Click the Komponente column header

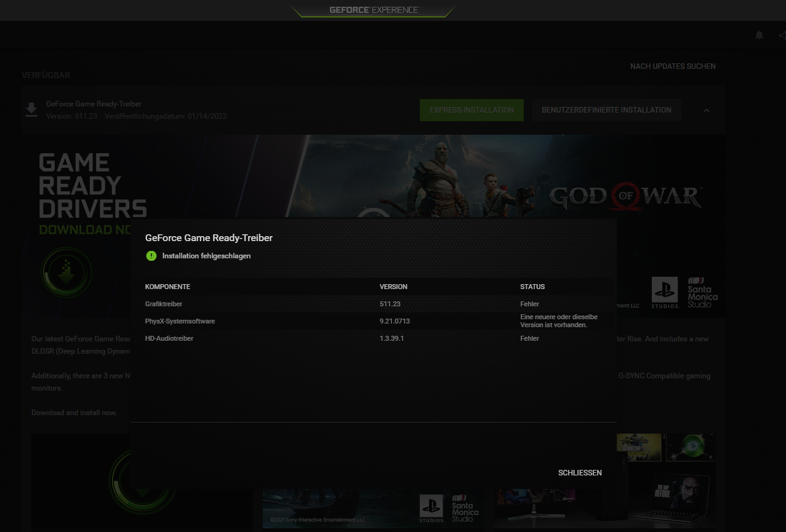click(x=167, y=287)
